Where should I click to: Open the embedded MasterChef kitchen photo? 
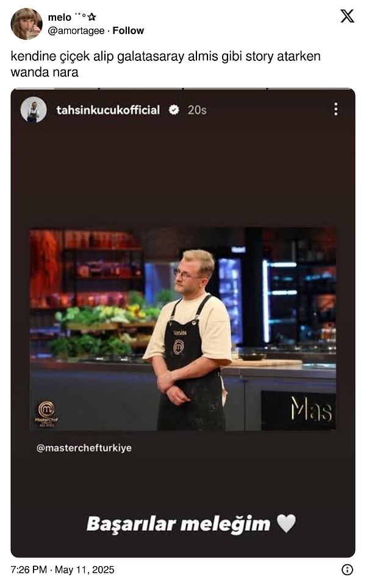tap(183, 329)
